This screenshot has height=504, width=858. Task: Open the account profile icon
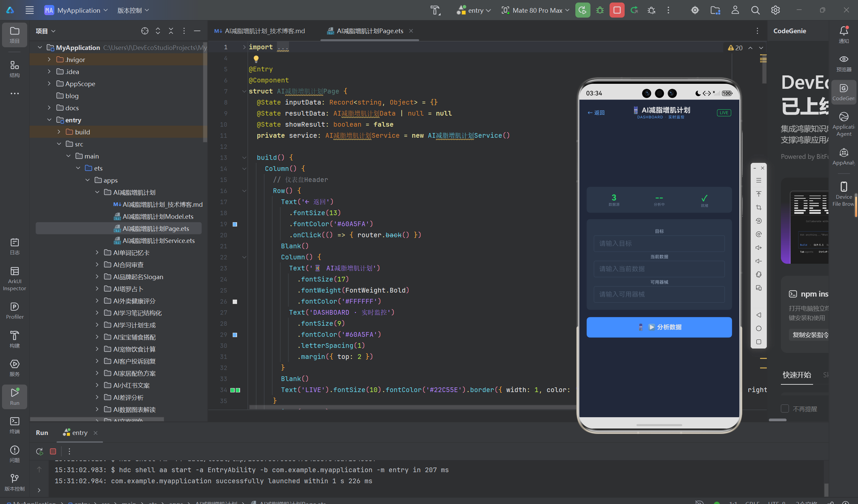pyautogui.click(x=735, y=10)
